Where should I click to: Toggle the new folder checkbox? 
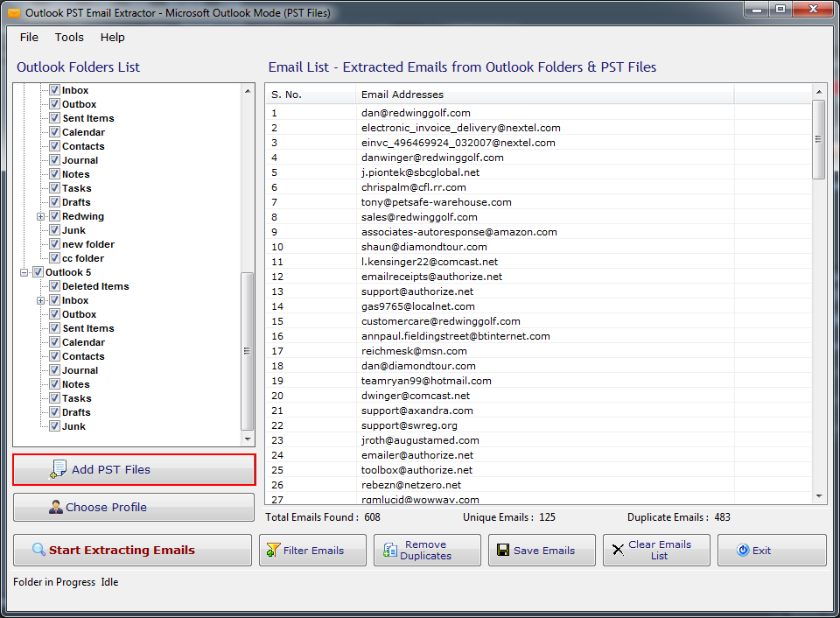pos(54,244)
